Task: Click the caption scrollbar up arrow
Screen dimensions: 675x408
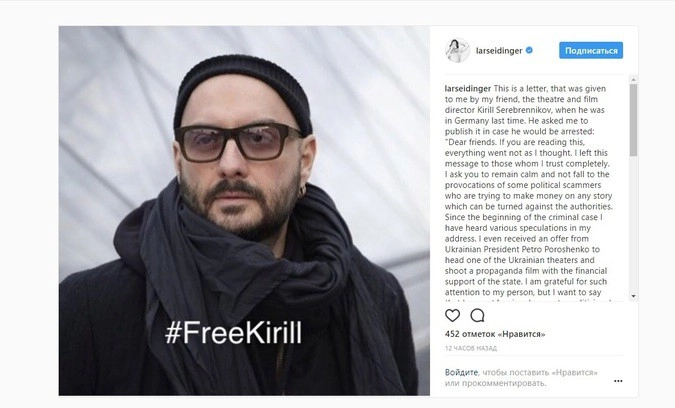Action: coord(633,80)
